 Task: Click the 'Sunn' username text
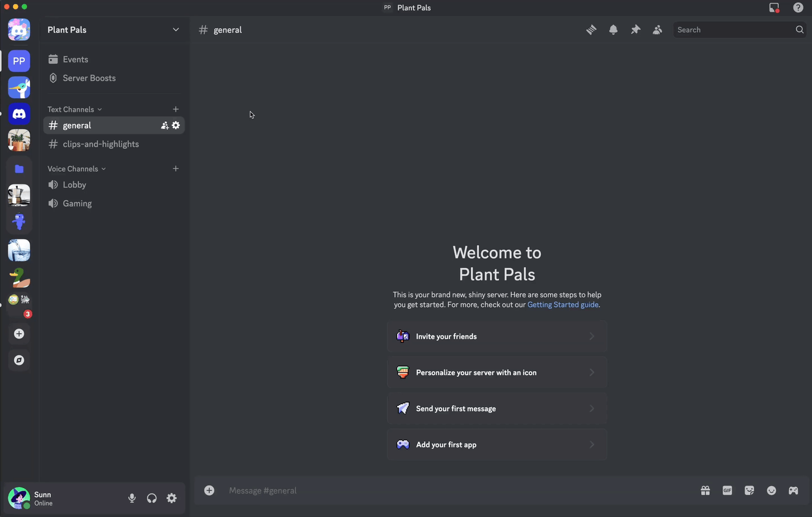point(43,495)
